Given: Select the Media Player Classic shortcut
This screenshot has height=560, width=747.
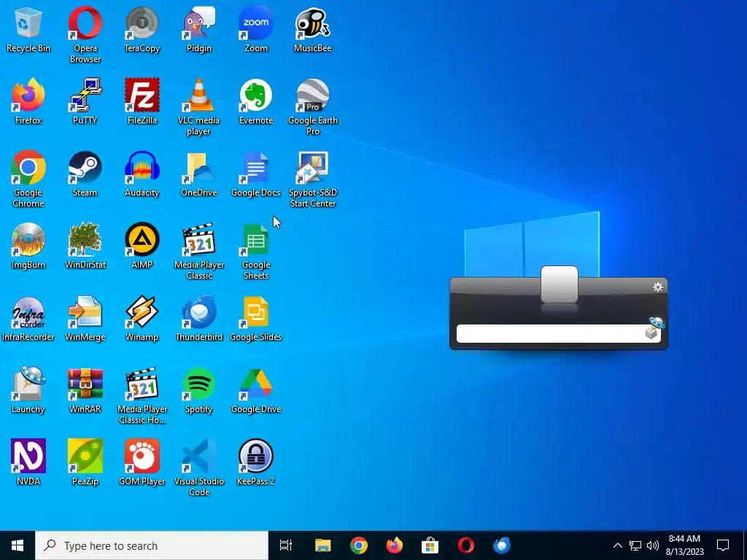Looking at the screenshot, I should (x=198, y=252).
